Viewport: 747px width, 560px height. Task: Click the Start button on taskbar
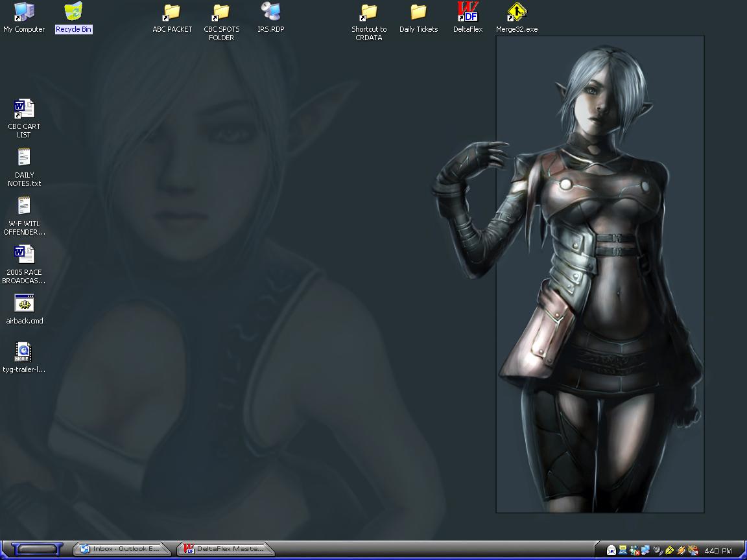point(37,550)
